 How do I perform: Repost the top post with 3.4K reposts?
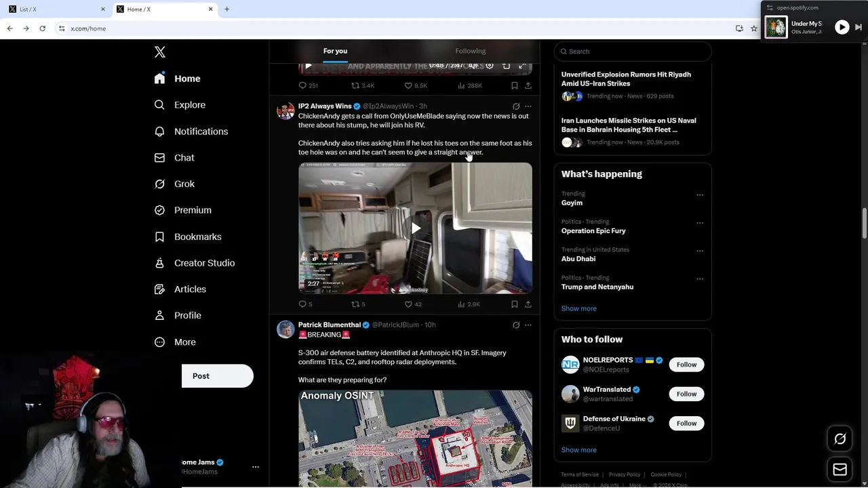362,85
